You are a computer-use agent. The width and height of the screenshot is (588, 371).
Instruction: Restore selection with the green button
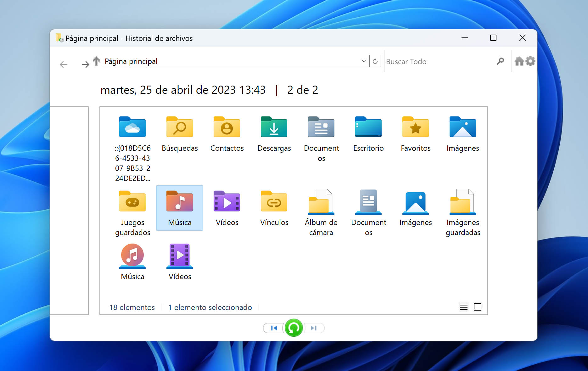click(x=294, y=328)
